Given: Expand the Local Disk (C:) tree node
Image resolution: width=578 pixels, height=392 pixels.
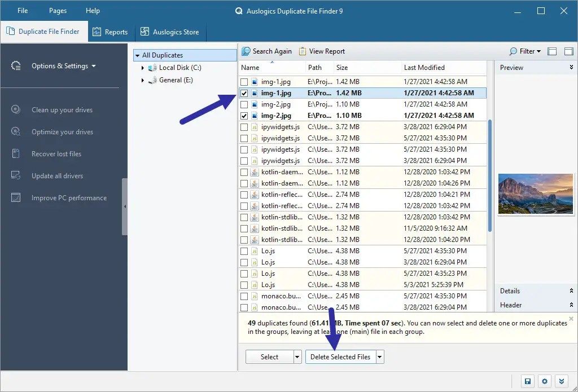Looking at the screenshot, I should click(143, 68).
